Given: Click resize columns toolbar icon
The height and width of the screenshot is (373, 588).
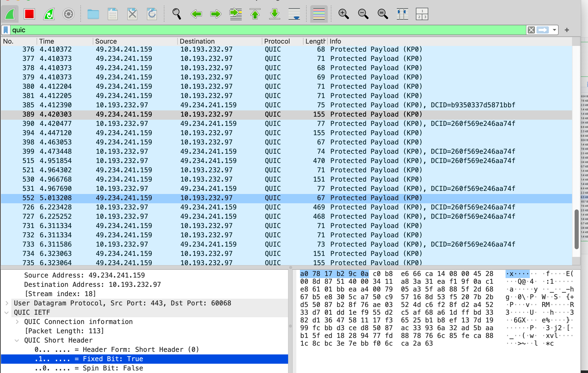Looking at the screenshot, I should [402, 14].
